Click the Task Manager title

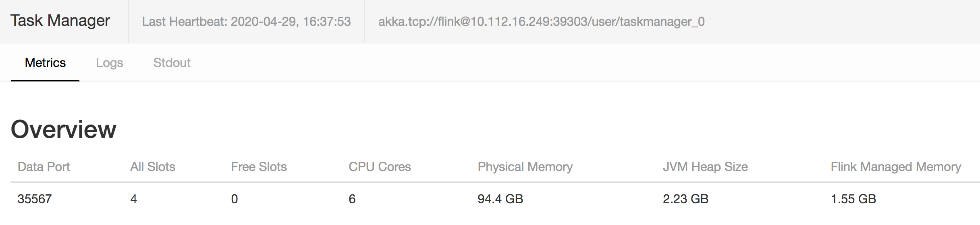coord(60,21)
